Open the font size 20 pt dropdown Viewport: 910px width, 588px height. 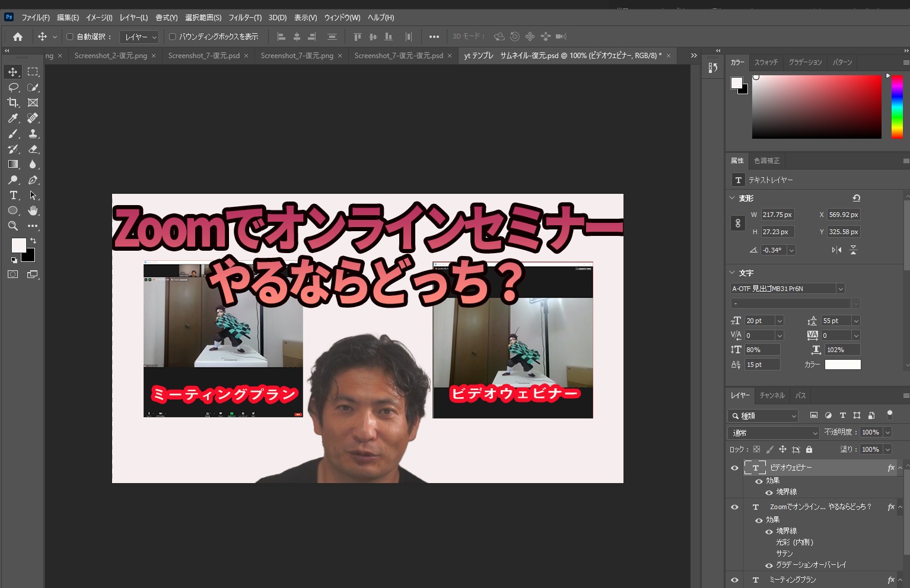point(779,321)
